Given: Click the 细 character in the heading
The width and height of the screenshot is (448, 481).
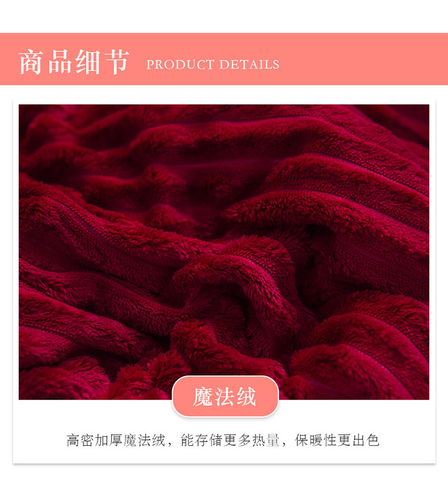Looking at the screenshot, I should 88,62.
